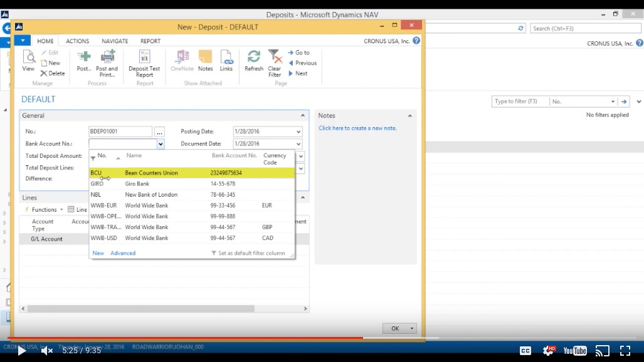This screenshot has height=362, width=644.
Task: Click the Post icon
Action: (x=84, y=61)
